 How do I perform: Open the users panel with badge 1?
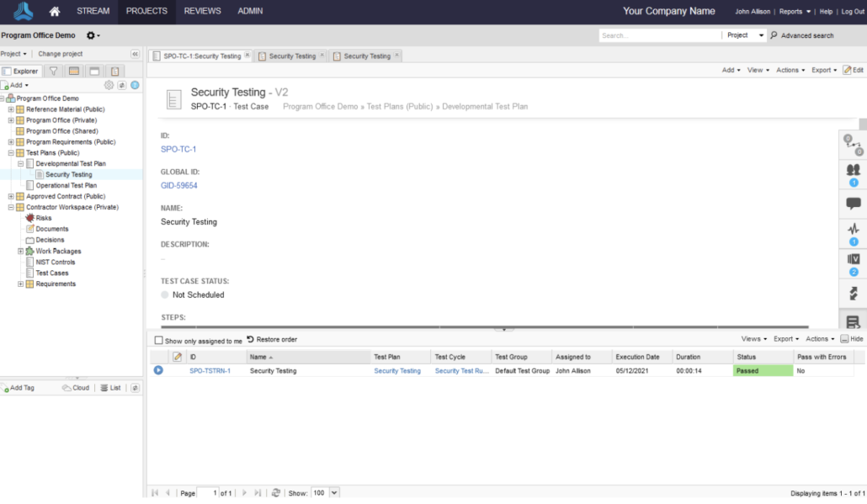[854, 170]
